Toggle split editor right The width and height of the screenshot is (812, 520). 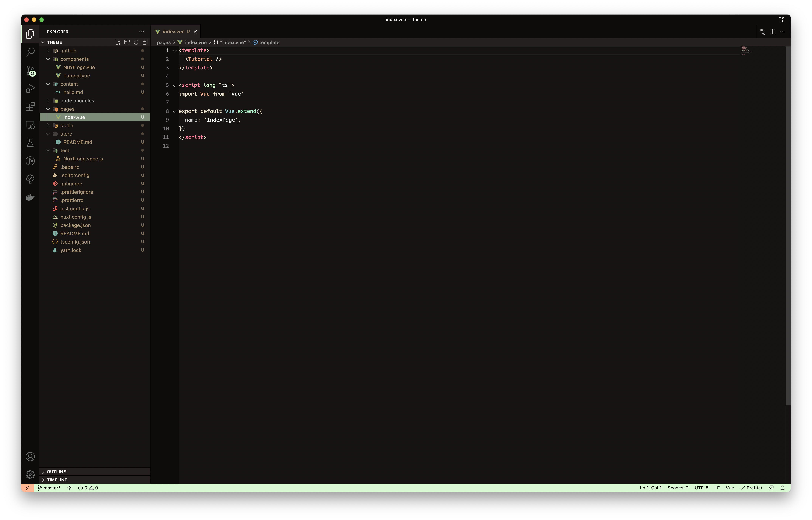pyautogui.click(x=772, y=32)
